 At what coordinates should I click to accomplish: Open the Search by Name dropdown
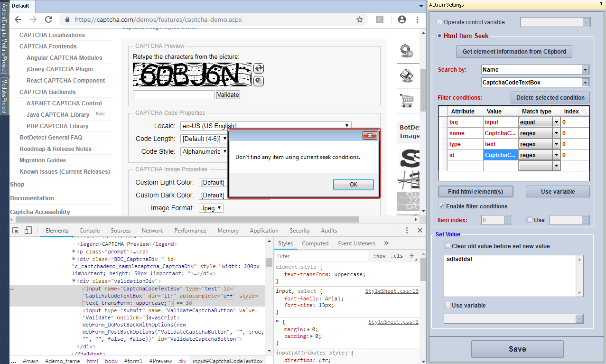(585, 70)
